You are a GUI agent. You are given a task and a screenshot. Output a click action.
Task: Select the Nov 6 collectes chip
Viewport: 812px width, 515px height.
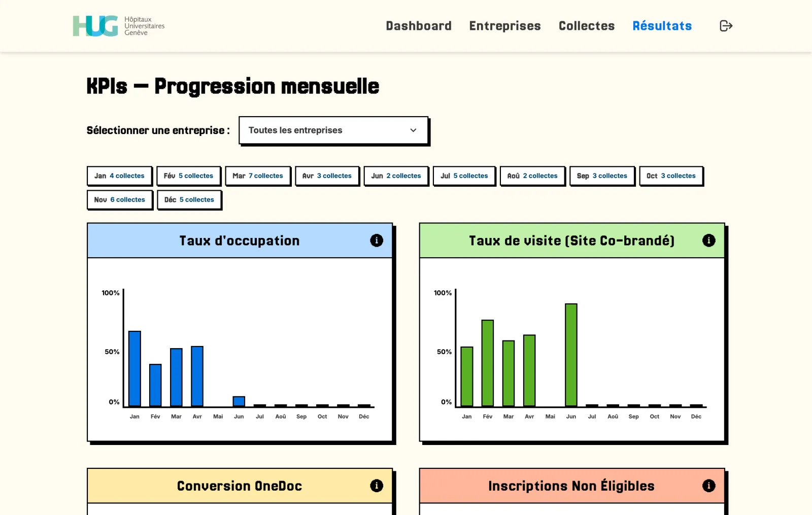click(120, 200)
